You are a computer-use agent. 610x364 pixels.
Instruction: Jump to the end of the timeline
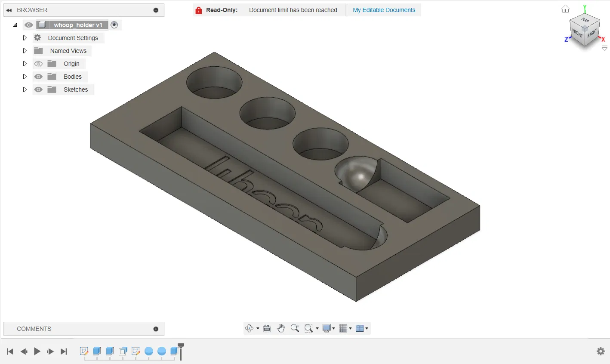(64, 352)
